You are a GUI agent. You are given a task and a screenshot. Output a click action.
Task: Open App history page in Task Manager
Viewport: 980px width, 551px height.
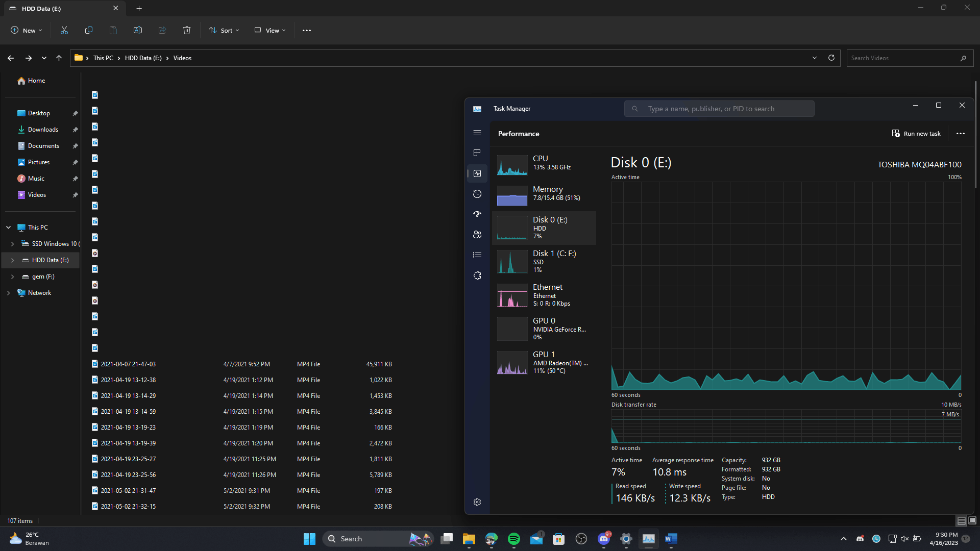[x=477, y=194]
